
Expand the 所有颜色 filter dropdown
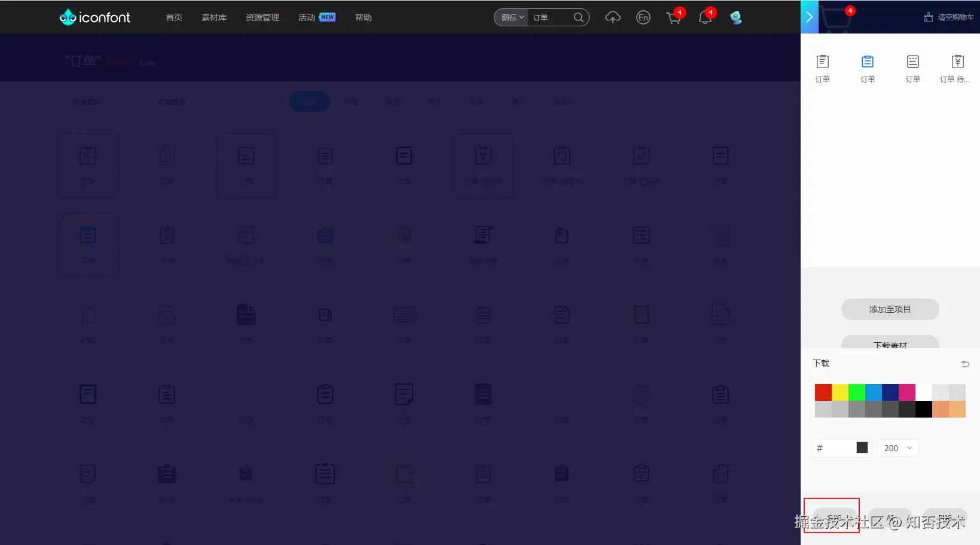click(172, 102)
